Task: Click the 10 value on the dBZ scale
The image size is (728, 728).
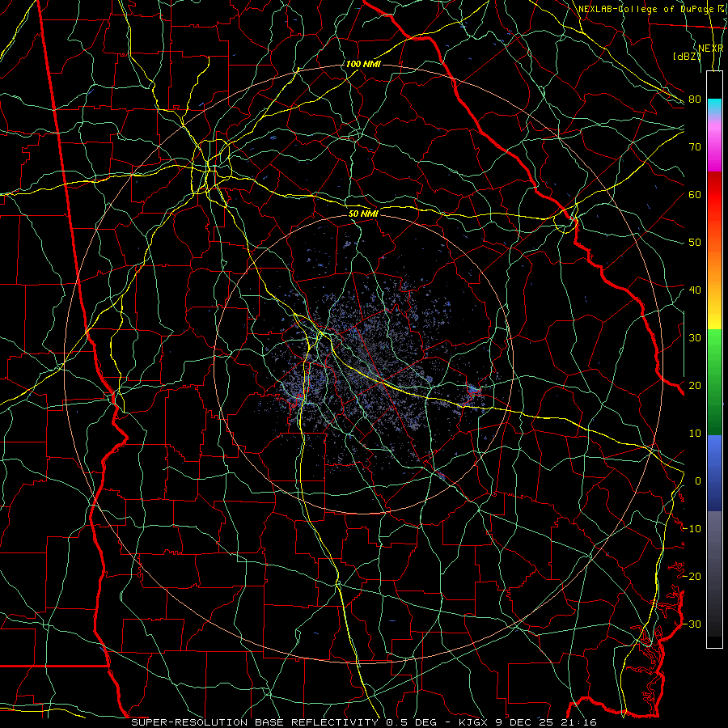Action: (x=695, y=434)
